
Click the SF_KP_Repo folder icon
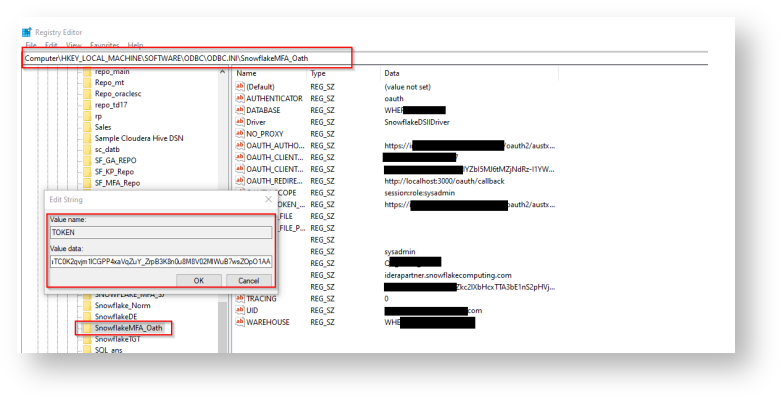click(87, 171)
